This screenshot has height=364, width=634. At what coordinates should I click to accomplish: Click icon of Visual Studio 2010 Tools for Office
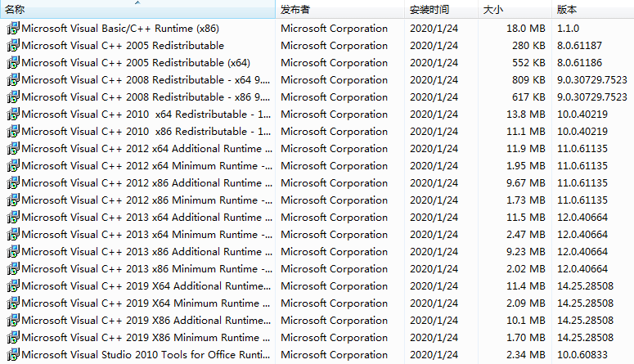point(13,355)
